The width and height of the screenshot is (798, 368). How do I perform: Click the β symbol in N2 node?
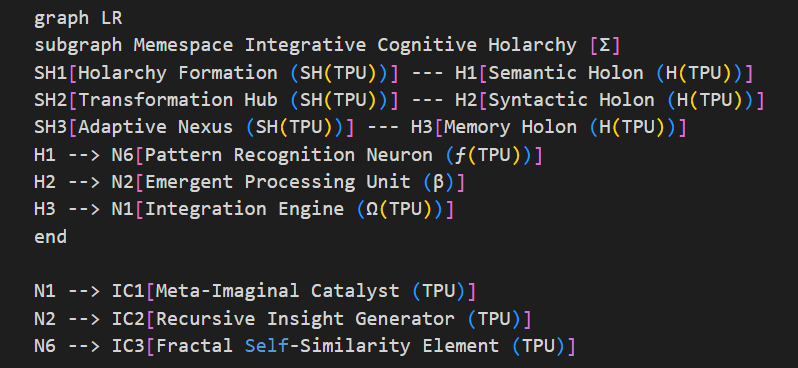(x=438, y=182)
